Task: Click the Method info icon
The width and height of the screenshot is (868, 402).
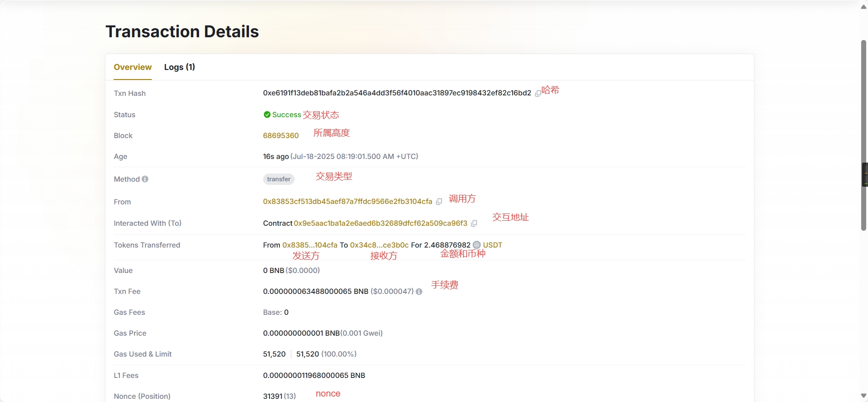Action: pos(145,179)
